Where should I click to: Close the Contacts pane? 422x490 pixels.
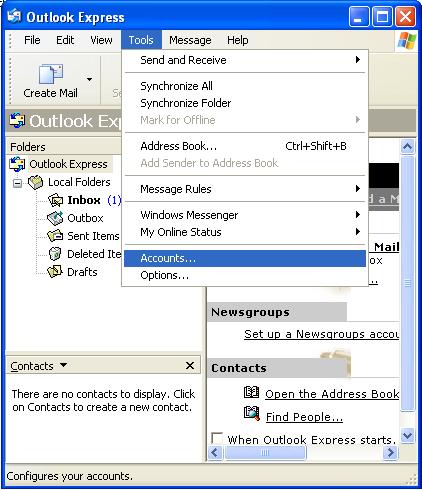click(190, 366)
